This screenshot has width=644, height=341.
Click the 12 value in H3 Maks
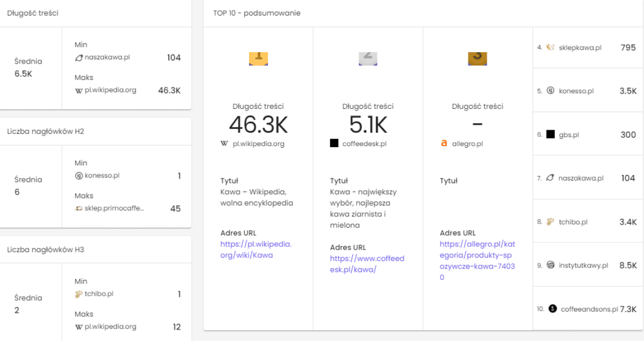click(177, 327)
